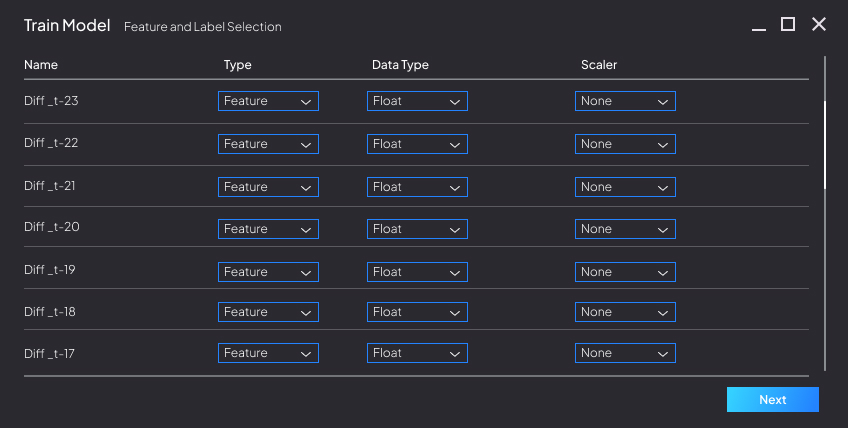Screen dimensions: 848x428
Task: Open Scaler dropdown for Diff _t-22
Action: click(625, 144)
